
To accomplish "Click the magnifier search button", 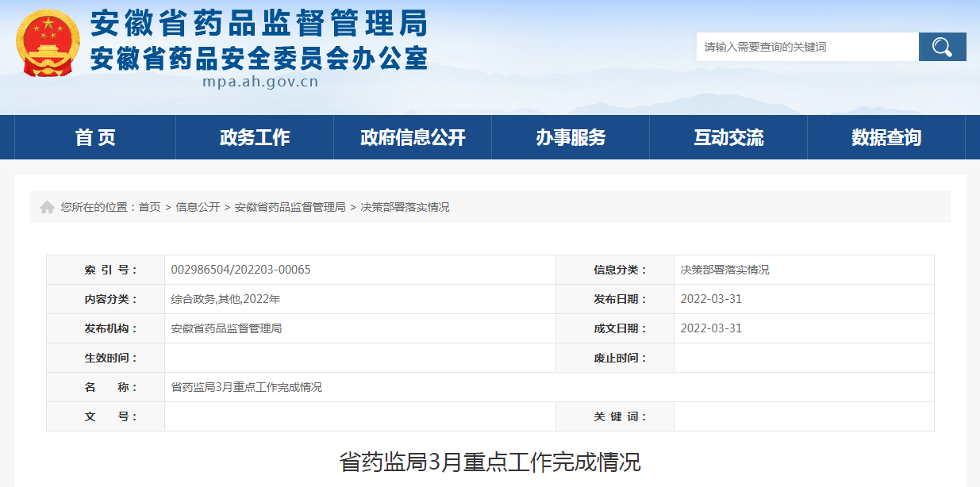I will [942, 47].
